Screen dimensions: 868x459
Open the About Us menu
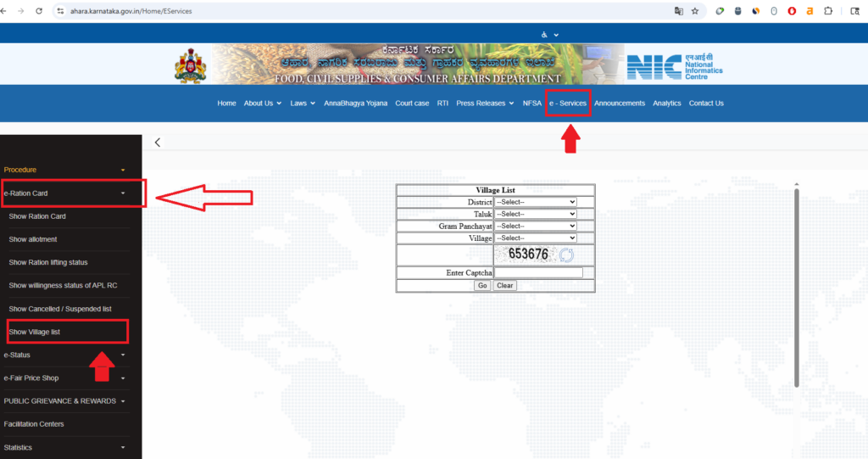(262, 104)
